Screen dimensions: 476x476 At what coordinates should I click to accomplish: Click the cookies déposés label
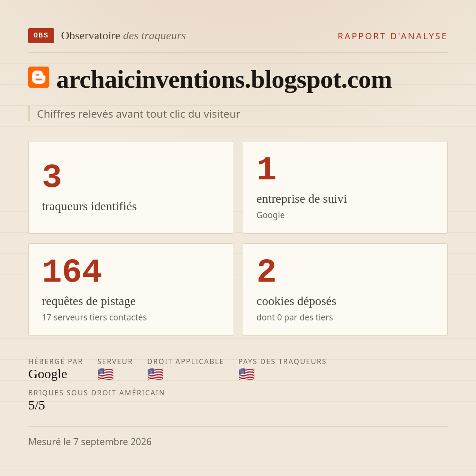[296, 301]
